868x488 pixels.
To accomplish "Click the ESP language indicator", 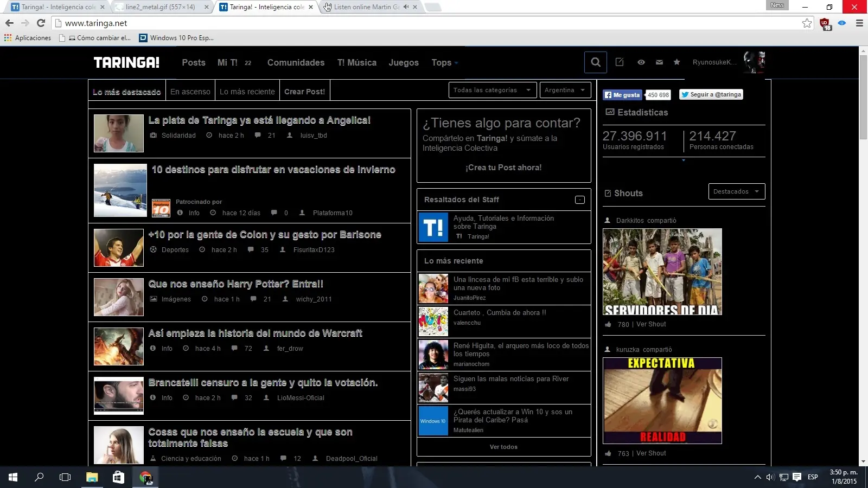I will pyautogui.click(x=813, y=477).
